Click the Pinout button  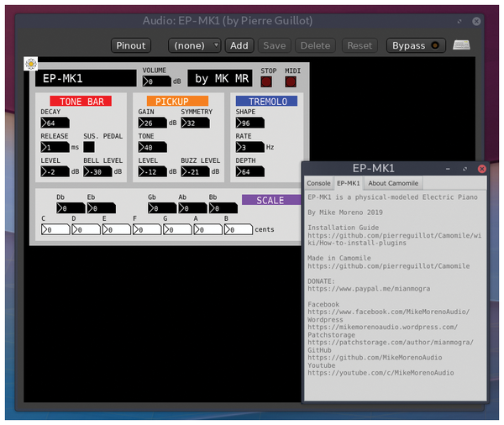coord(131,45)
